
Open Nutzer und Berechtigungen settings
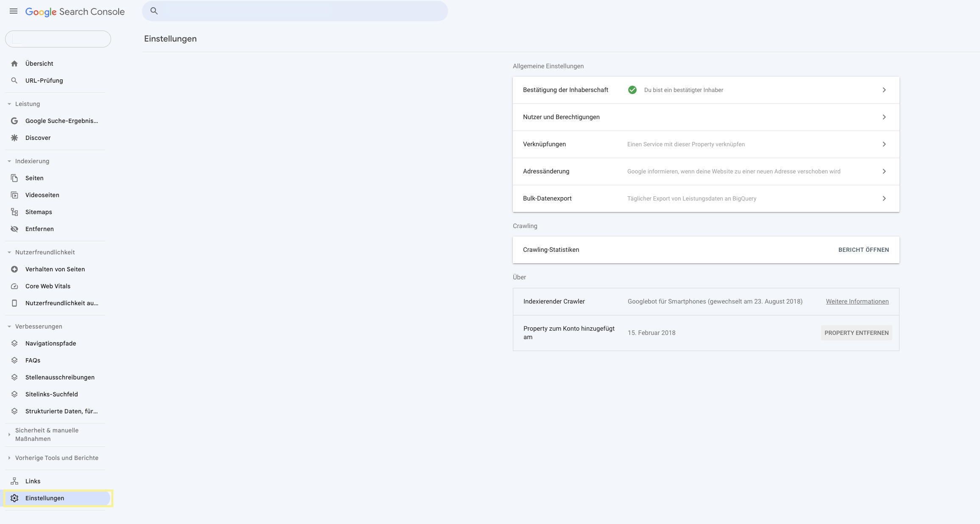click(706, 117)
